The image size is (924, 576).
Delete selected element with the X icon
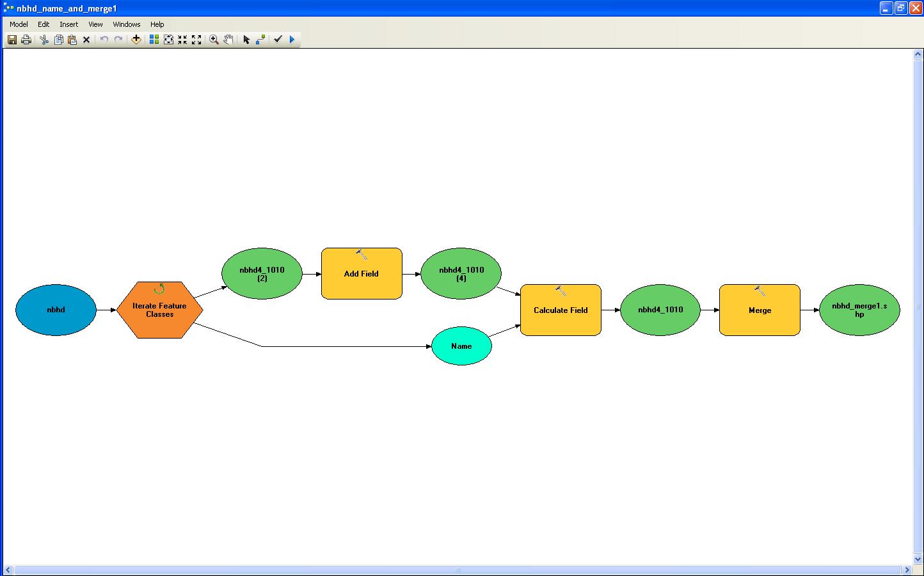click(x=86, y=40)
